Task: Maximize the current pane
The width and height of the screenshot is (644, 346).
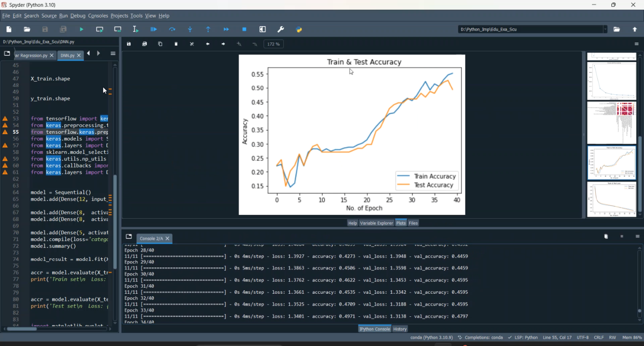Action: (262, 29)
